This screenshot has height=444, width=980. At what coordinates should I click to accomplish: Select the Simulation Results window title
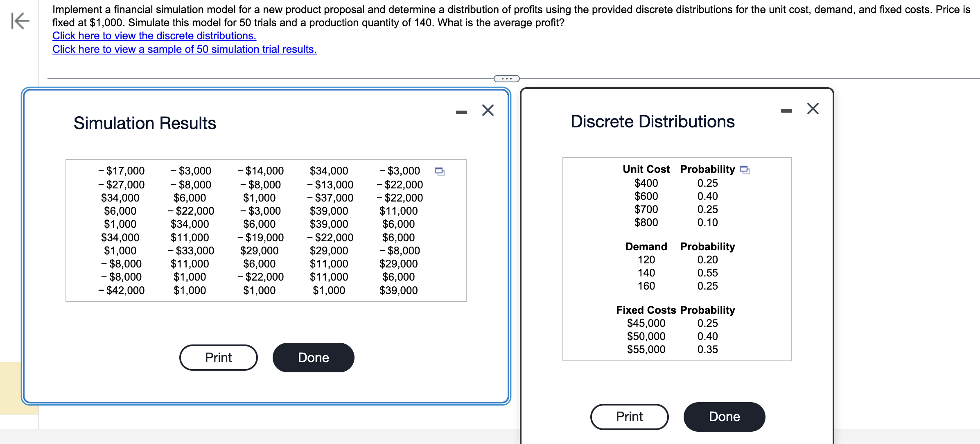tap(145, 123)
